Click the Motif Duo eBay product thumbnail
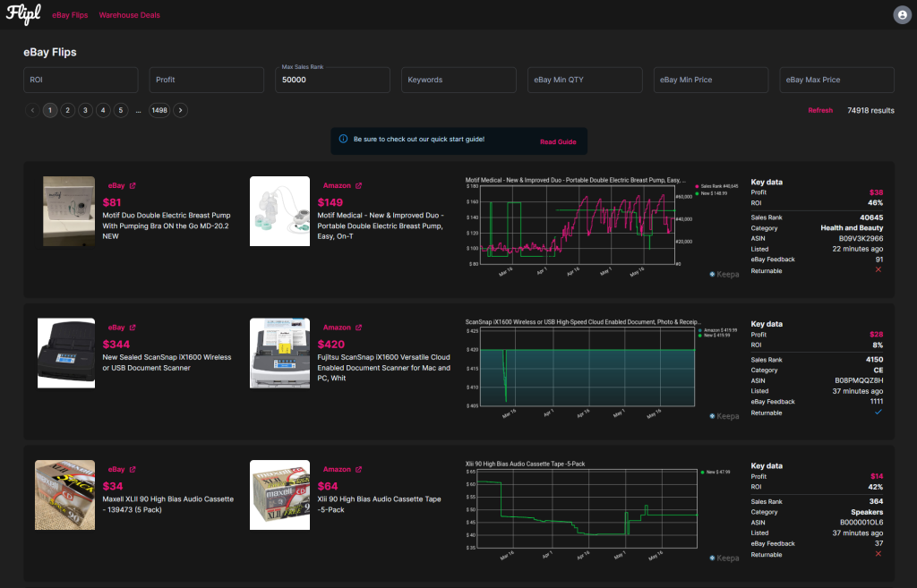 pos(69,211)
